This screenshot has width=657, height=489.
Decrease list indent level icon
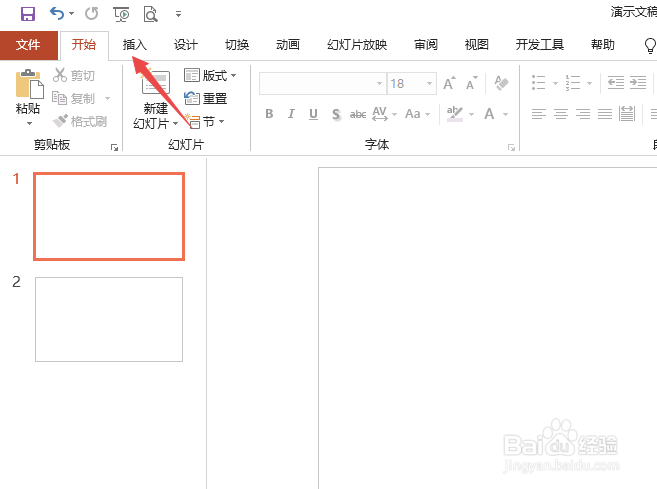(616, 83)
